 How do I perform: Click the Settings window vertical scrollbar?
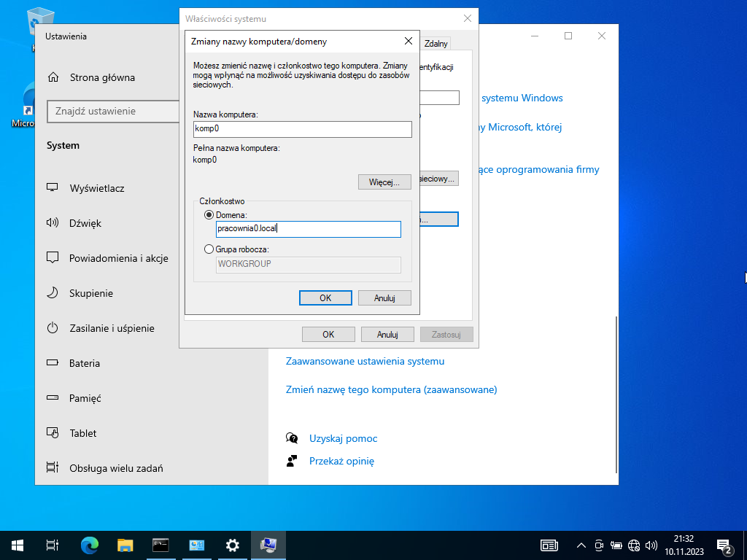point(616,395)
